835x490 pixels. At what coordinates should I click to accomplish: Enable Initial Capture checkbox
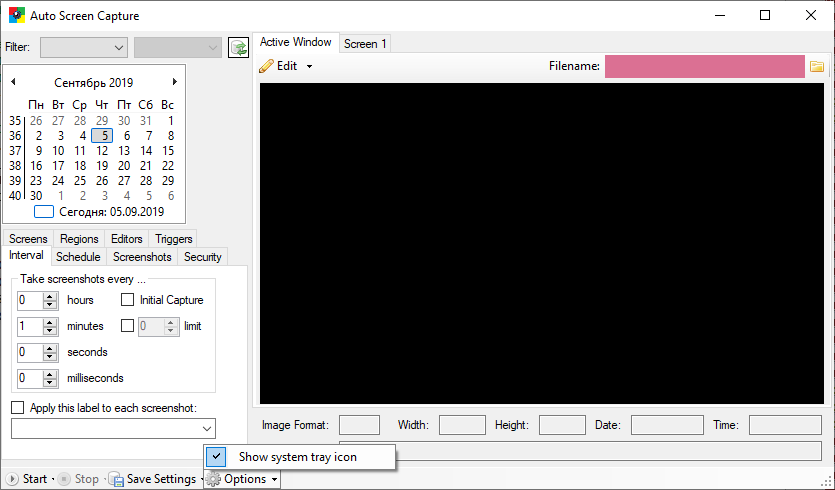127,300
